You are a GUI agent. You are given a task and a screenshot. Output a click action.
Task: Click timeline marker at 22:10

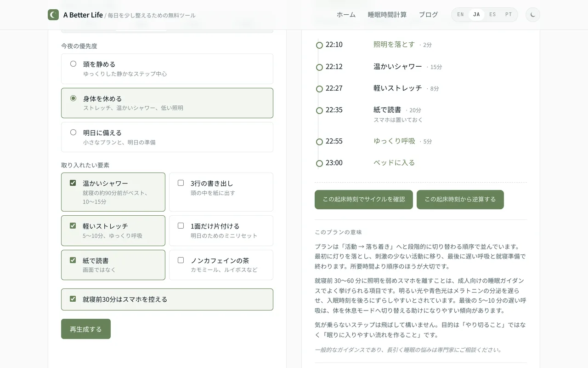coord(319,45)
